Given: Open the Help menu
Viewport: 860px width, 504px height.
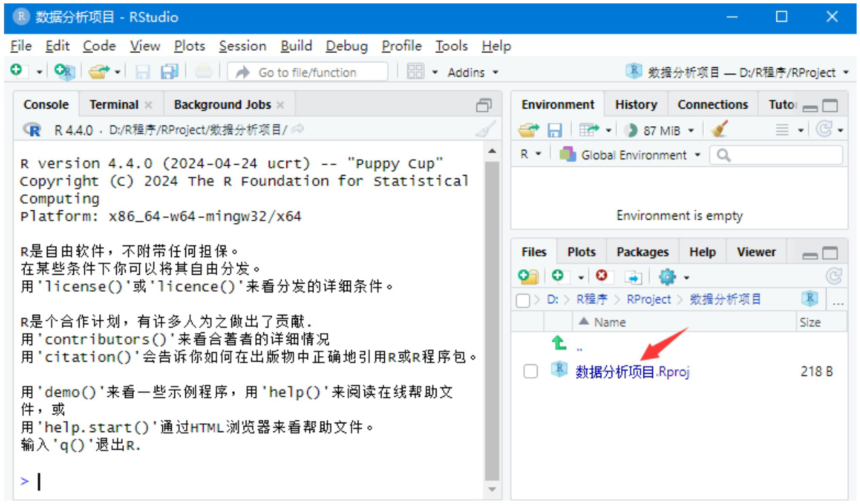Looking at the screenshot, I should click(496, 46).
